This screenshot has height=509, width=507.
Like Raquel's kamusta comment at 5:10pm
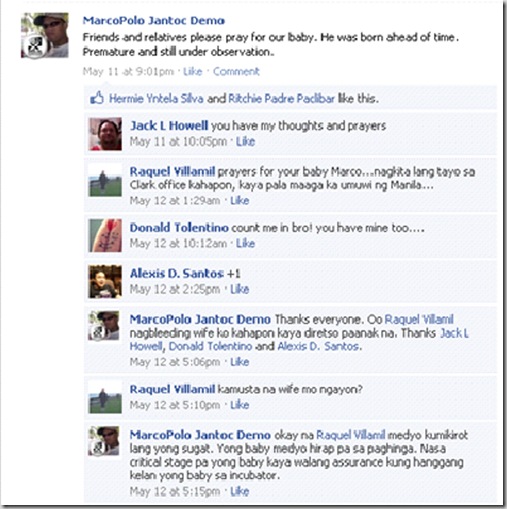click(x=240, y=405)
